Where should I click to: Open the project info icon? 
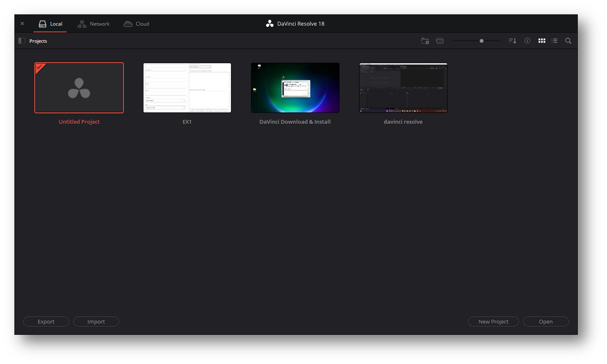click(527, 41)
